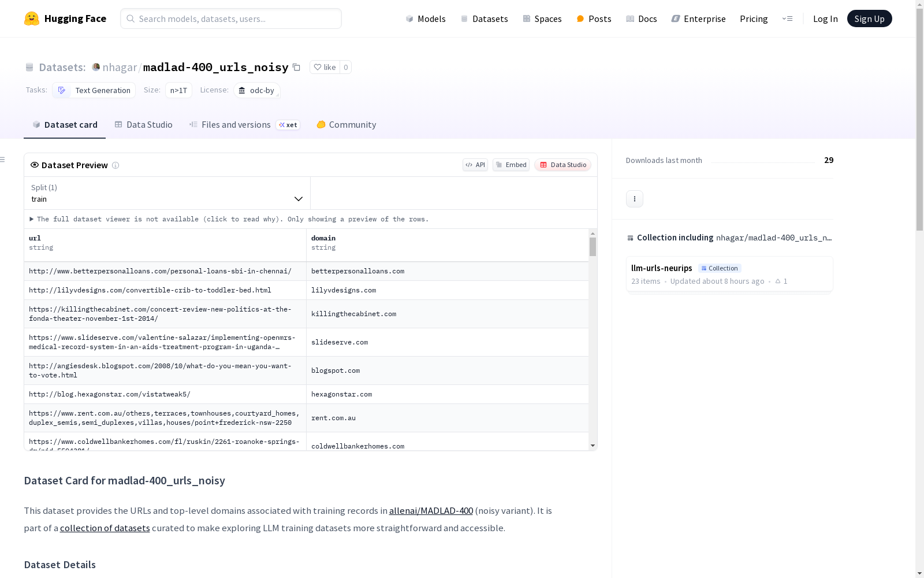
Task: Open the Datasets nav item
Action: point(484,18)
